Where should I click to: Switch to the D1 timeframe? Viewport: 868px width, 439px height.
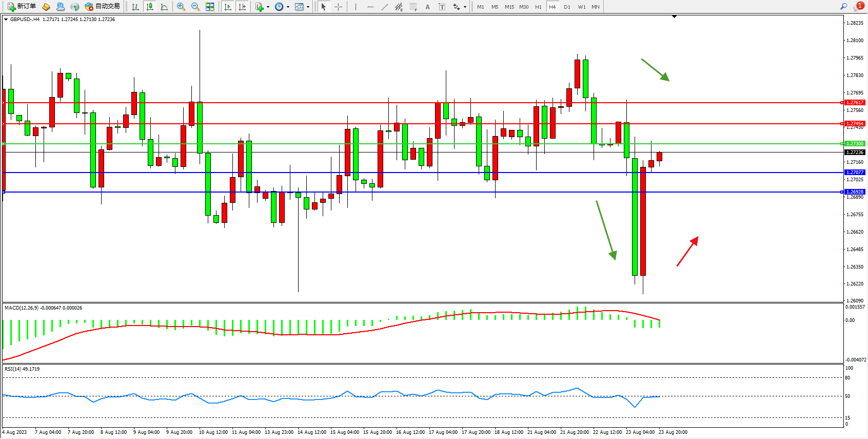[x=567, y=7]
